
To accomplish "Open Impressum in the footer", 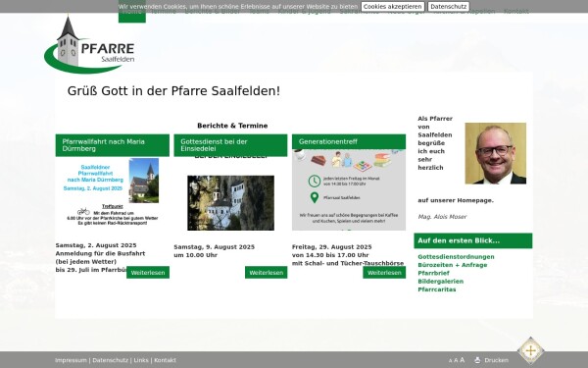I will [71, 360].
